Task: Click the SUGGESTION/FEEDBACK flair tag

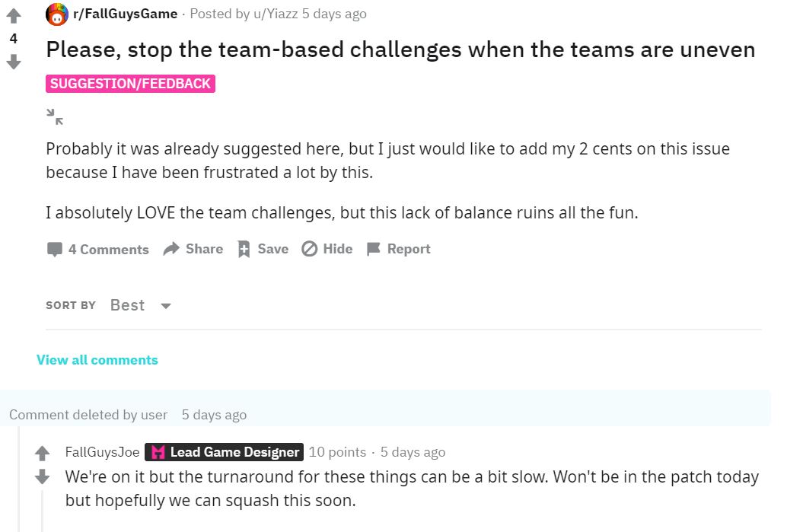Action: [130, 83]
